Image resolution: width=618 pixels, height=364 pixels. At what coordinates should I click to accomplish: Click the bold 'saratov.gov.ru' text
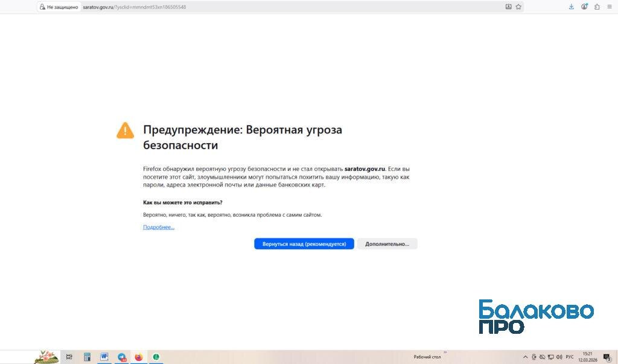[365, 169]
